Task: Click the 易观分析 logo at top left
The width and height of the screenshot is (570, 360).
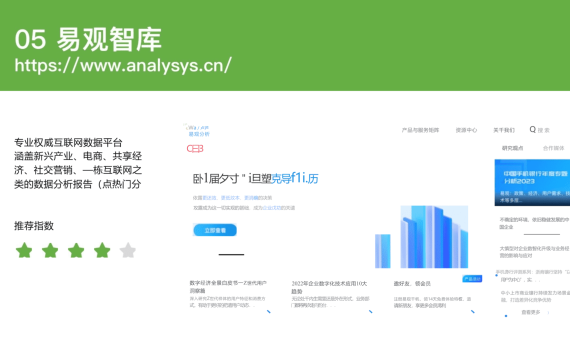Action: (198, 131)
